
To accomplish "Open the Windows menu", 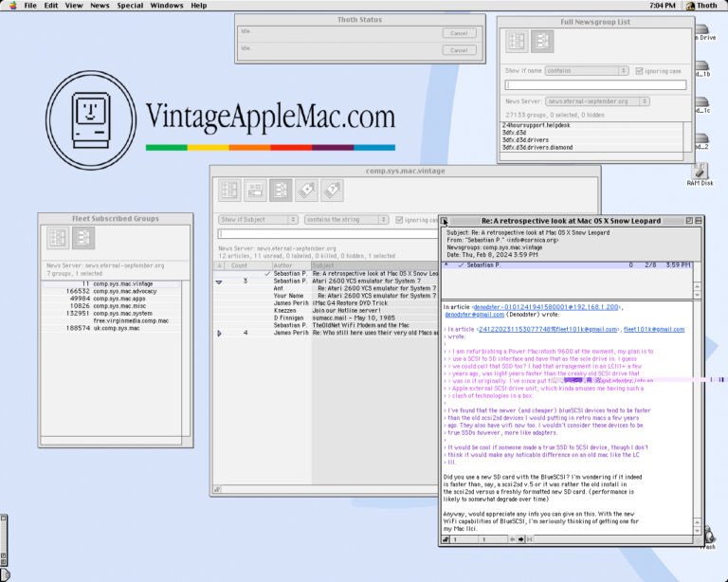I will click(167, 6).
